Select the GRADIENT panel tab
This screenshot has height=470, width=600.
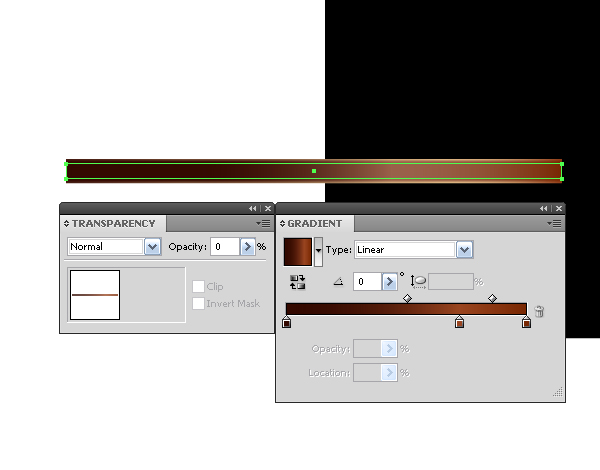coord(315,224)
